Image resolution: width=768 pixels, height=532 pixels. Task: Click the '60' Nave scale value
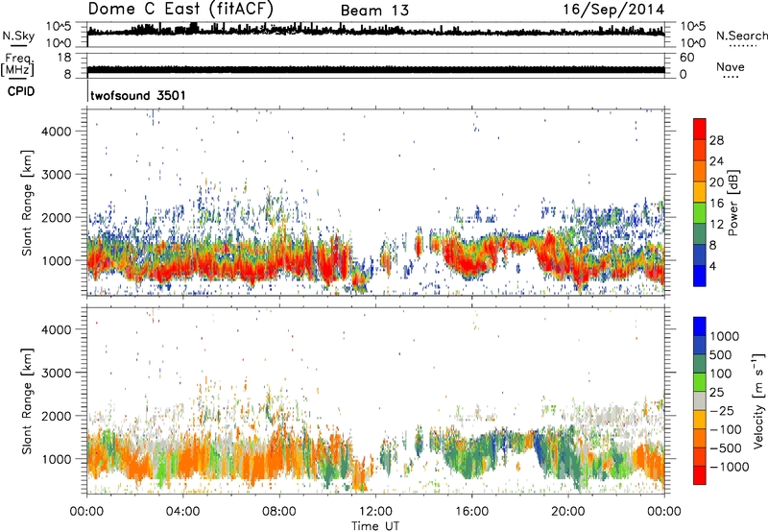tap(686, 58)
